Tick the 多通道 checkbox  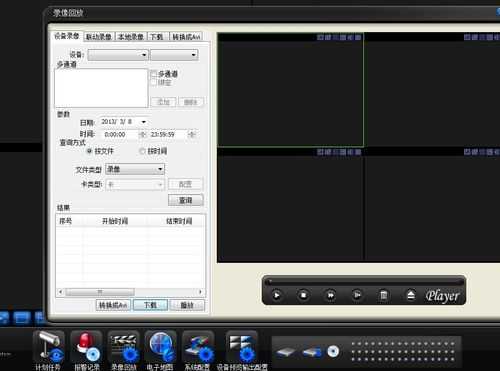click(x=154, y=74)
